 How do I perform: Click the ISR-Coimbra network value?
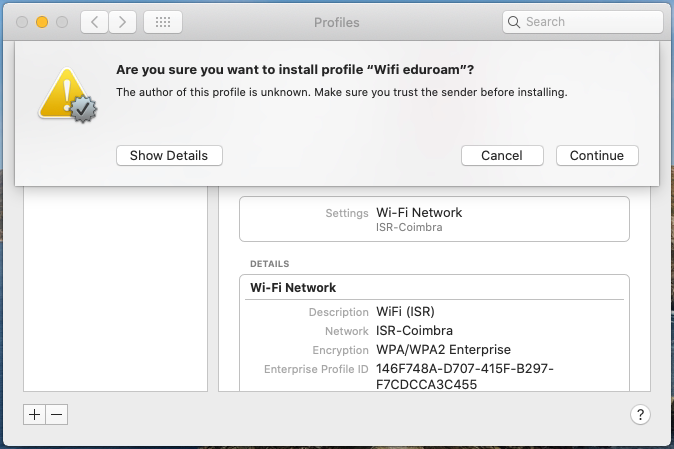(x=414, y=330)
